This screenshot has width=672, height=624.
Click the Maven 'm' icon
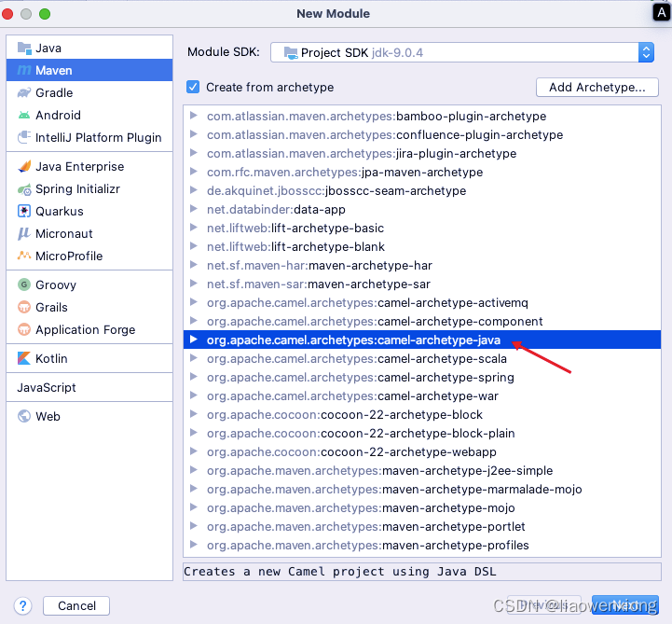pos(24,70)
